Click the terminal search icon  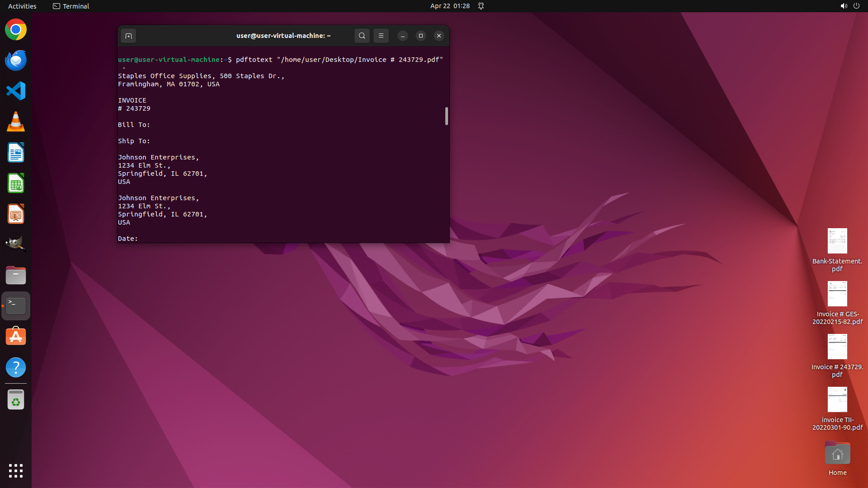pyautogui.click(x=362, y=36)
